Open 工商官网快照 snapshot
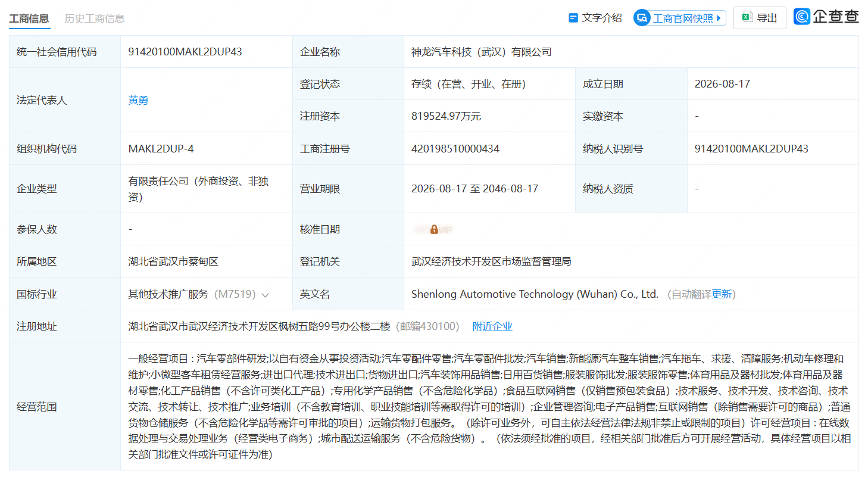Image resolution: width=868 pixels, height=477 pixels. [679, 18]
